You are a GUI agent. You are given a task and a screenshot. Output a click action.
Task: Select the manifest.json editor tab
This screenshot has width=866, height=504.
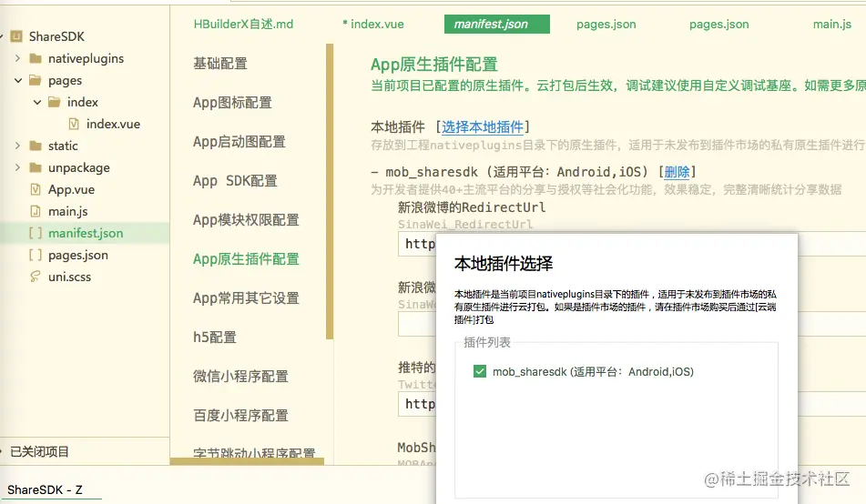(x=496, y=25)
